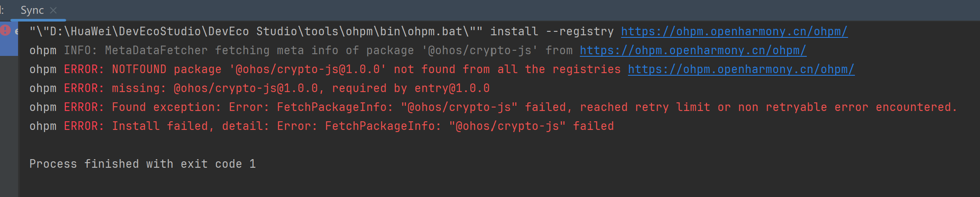The width and height of the screenshot is (980, 197).
Task: Select the highlighted error entry in tree
Action: point(9,40)
